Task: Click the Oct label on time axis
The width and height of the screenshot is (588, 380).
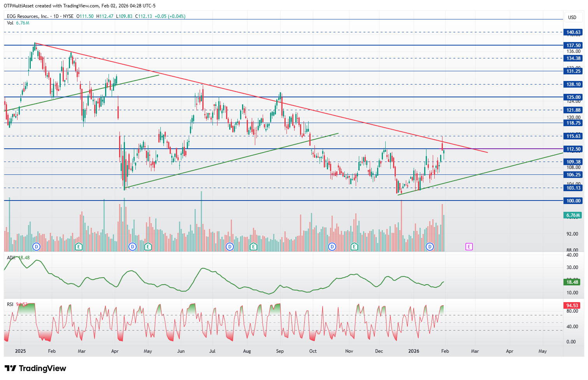Action: point(313,351)
